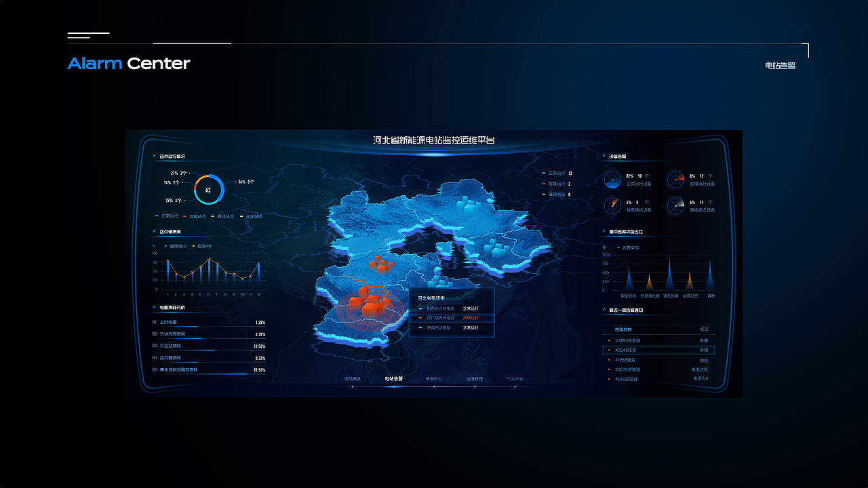Screen dimensions: 868x488
Task: Click the 站点运行概况 panel heading
Action: tap(172, 157)
